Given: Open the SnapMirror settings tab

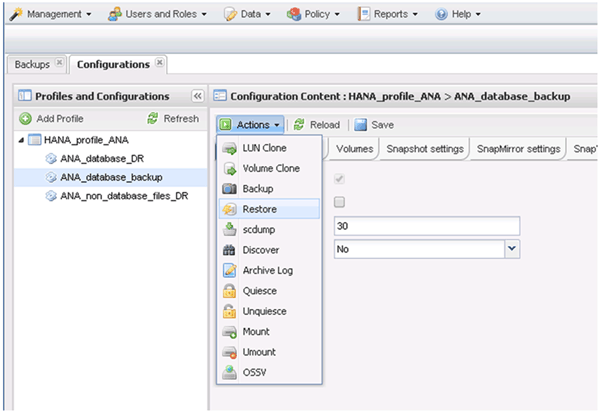Looking at the screenshot, I should pyautogui.click(x=518, y=149).
